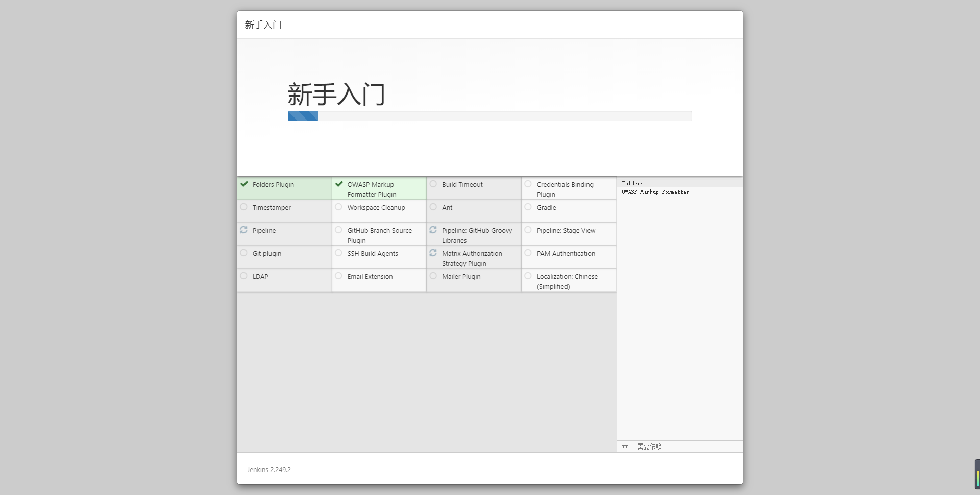Click the pending circle beside Git plugin
The image size is (980, 495).
pos(244,253)
